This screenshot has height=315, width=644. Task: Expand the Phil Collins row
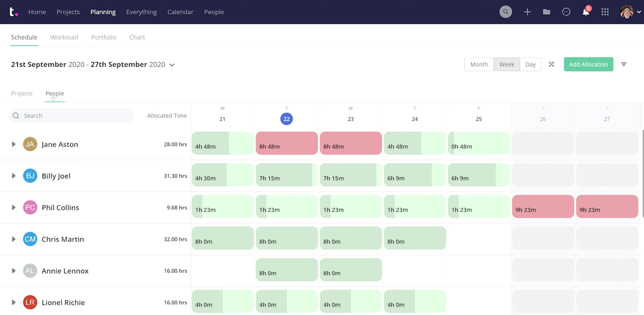14,207
